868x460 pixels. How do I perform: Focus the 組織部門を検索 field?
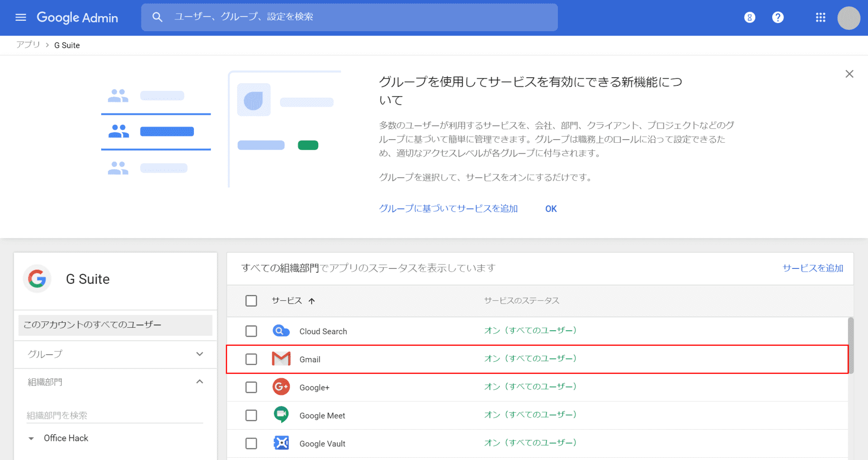[115, 415]
